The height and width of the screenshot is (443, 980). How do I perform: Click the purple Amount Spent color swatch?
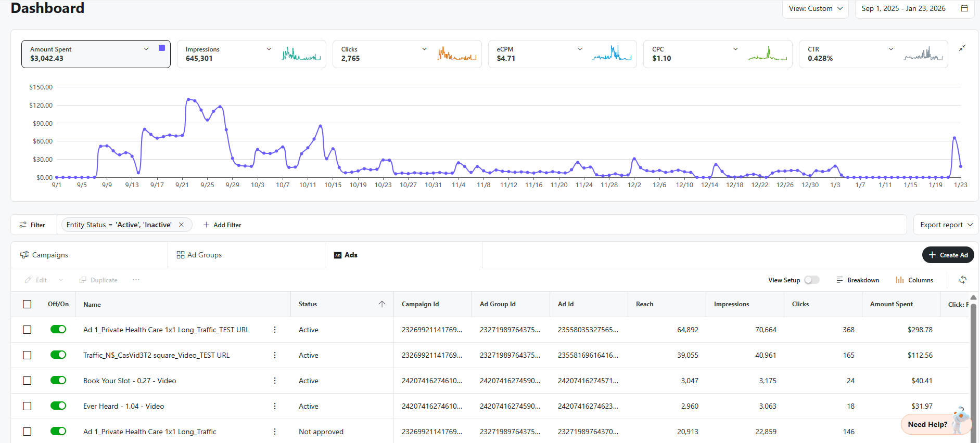[162, 48]
